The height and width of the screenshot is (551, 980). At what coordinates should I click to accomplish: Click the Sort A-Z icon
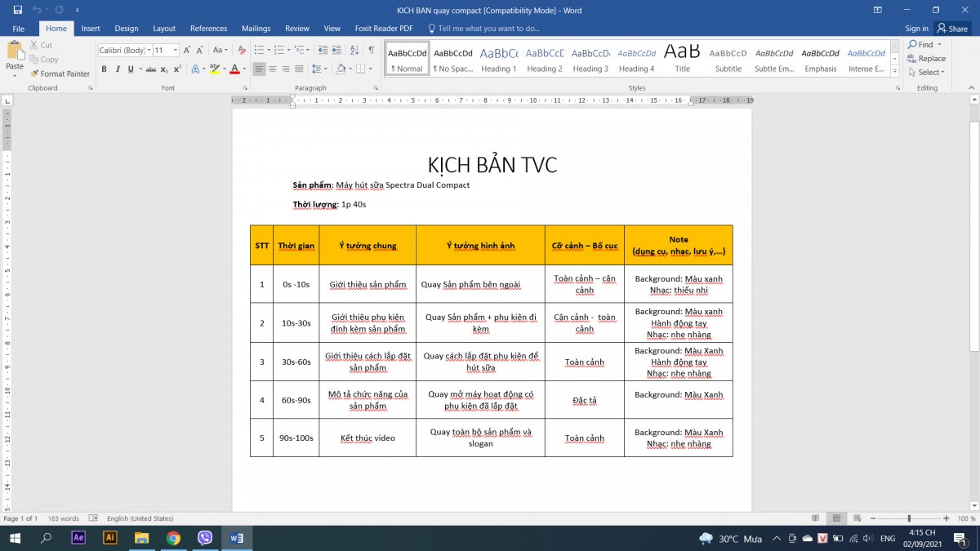click(x=354, y=51)
